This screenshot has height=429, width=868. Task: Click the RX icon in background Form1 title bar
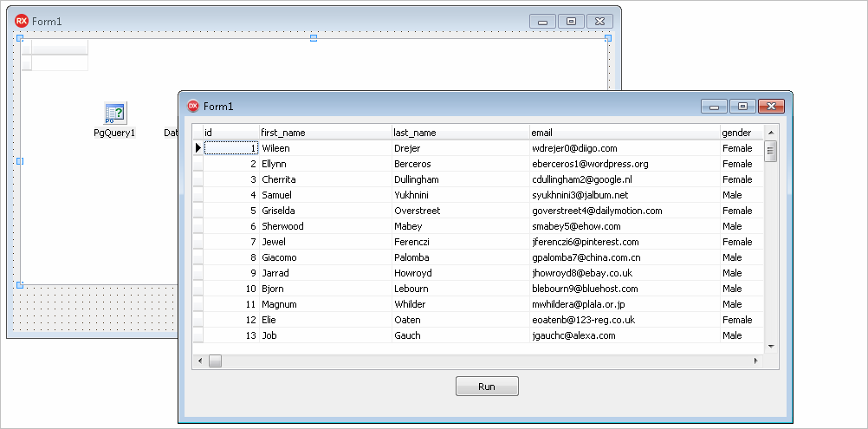[x=22, y=21]
